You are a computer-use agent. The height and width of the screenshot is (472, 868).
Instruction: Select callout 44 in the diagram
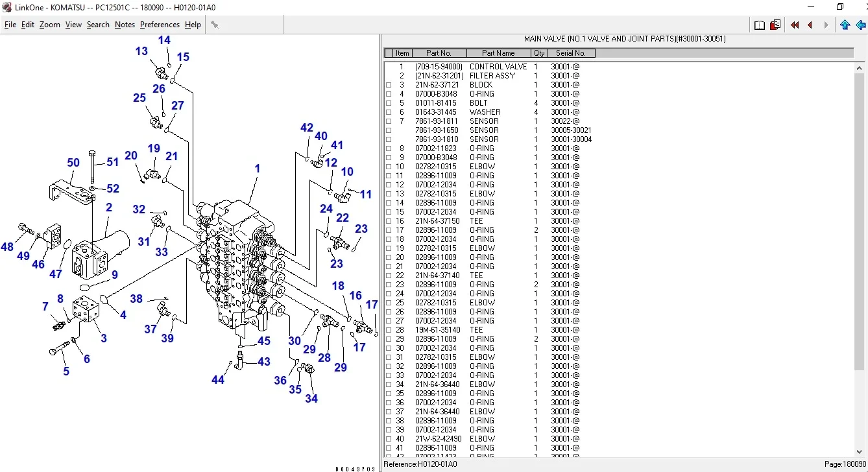point(218,380)
